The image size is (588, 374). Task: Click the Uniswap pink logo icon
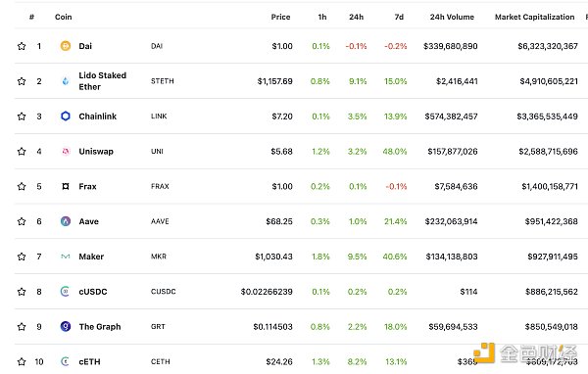(x=66, y=152)
